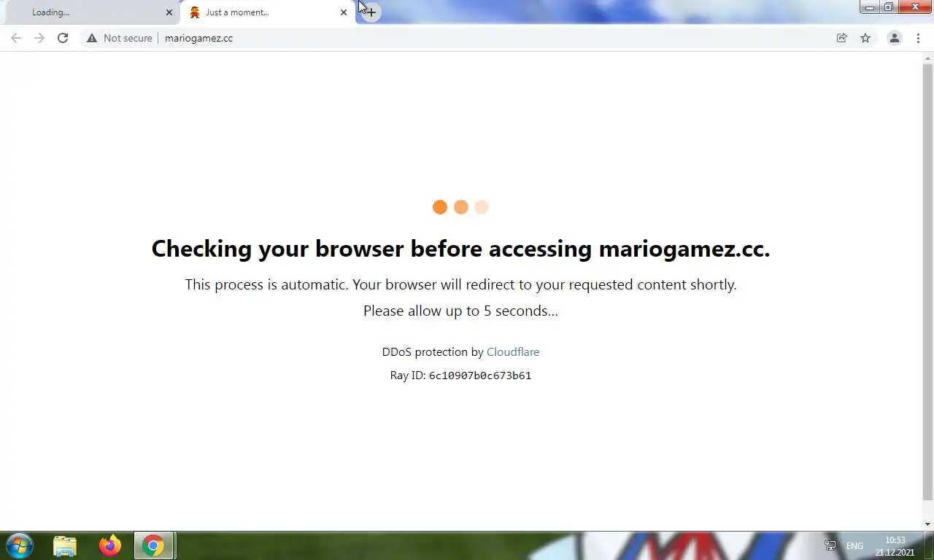Open the Windows Start menu
The image size is (934, 560).
20,545
